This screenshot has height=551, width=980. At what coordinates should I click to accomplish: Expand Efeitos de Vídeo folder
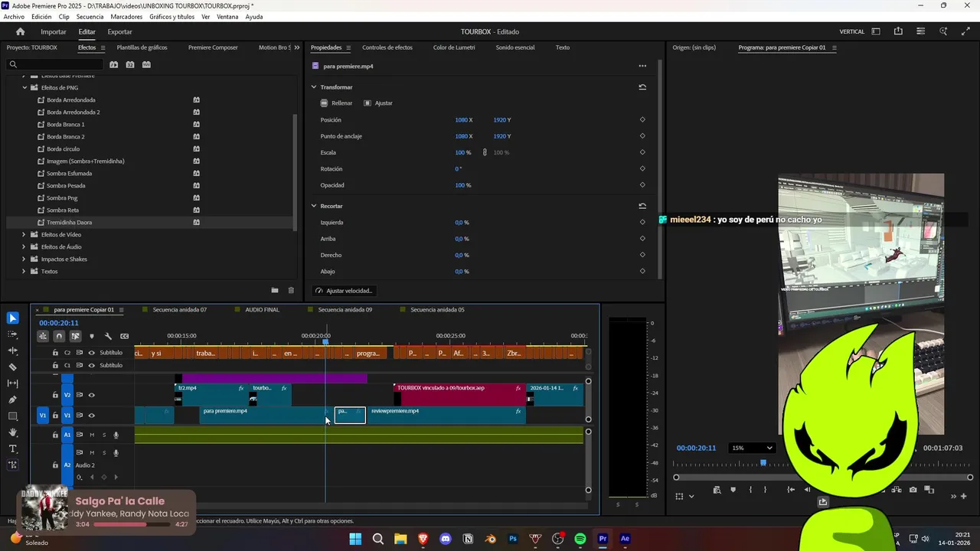pyautogui.click(x=24, y=234)
